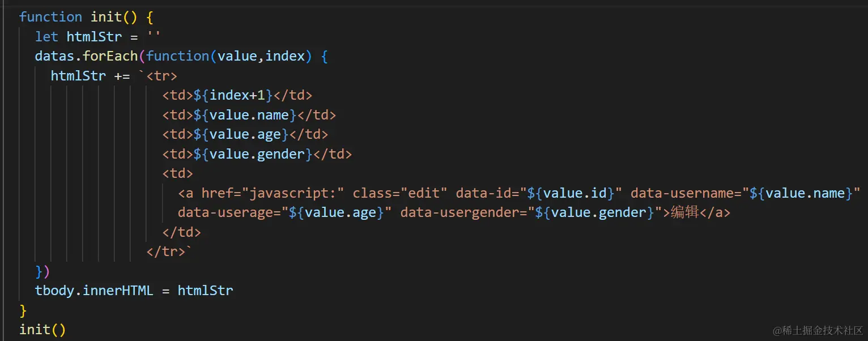
Task: Click the 'class' attribute name
Action: coord(372,193)
